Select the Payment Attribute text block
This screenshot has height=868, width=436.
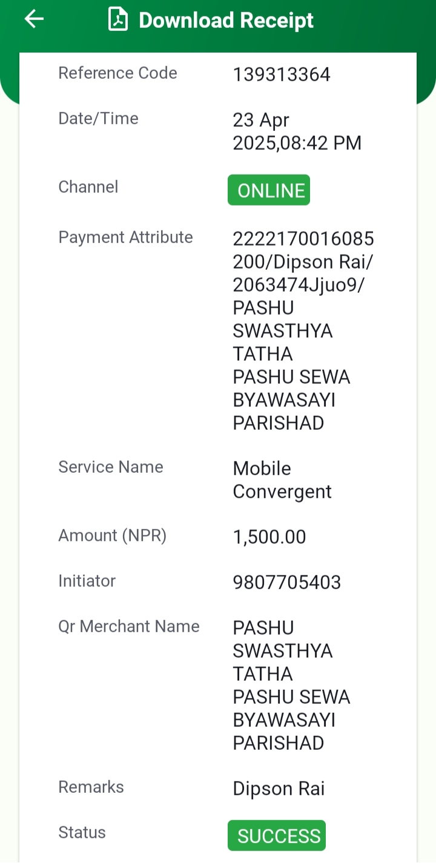(x=303, y=331)
